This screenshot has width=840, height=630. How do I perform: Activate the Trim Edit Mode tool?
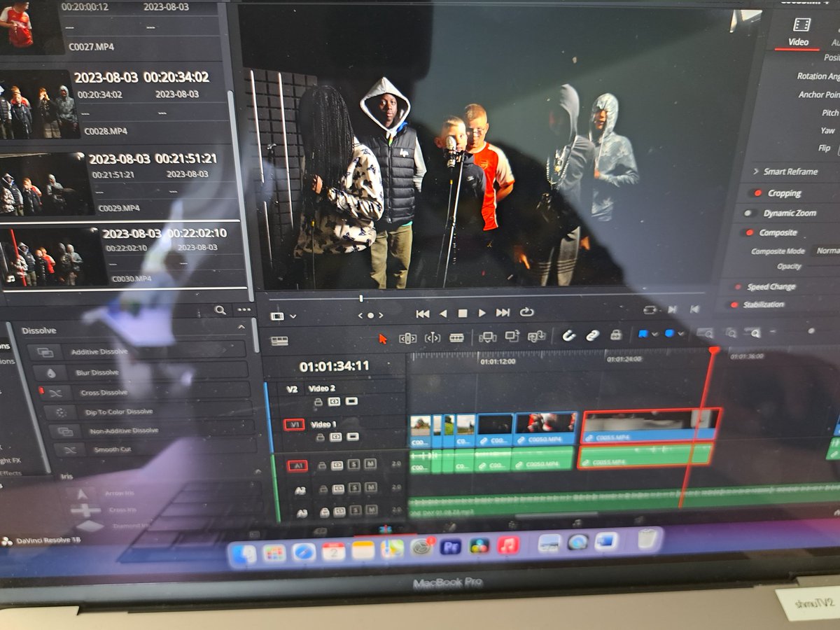pyautogui.click(x=407, y=338)
